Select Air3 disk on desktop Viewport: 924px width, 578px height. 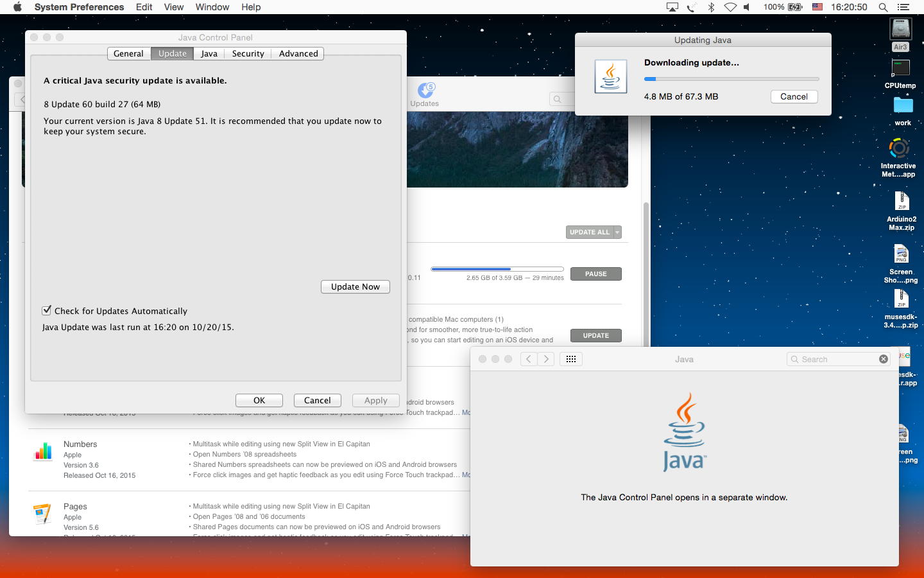coord(900,34)
